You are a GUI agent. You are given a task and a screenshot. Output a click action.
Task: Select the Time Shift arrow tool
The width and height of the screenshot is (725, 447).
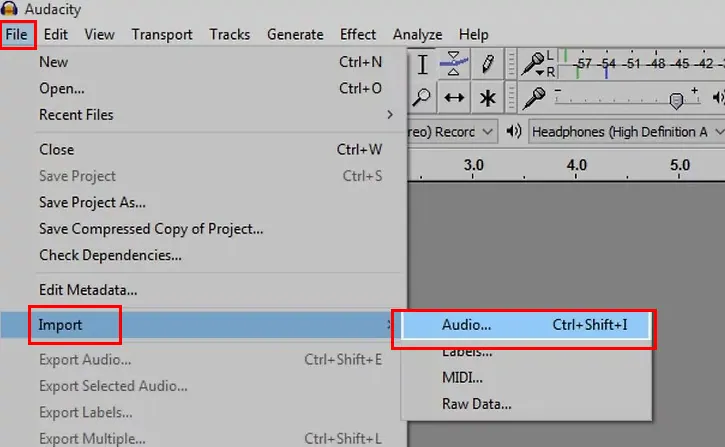click(454, 98)
